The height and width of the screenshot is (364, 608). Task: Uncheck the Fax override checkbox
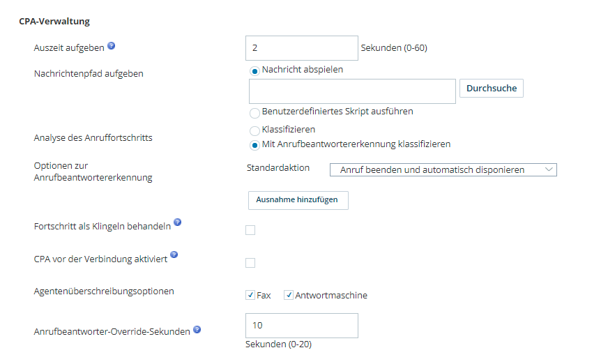pyautogui.click(x=250, y=295)
